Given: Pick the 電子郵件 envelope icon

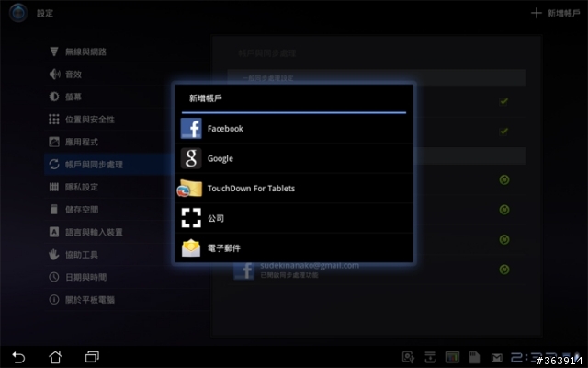Looking at the screenshot, I should pyautogui.click(x=191, y=247).
